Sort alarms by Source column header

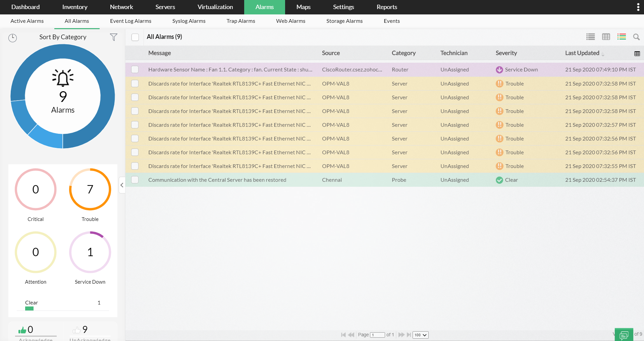coord(331,53)
